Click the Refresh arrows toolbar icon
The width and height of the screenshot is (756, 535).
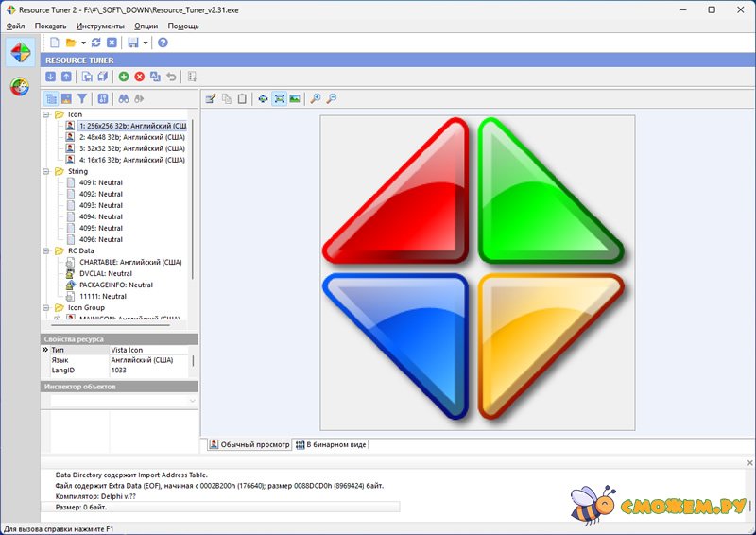(x=96, y=43)
